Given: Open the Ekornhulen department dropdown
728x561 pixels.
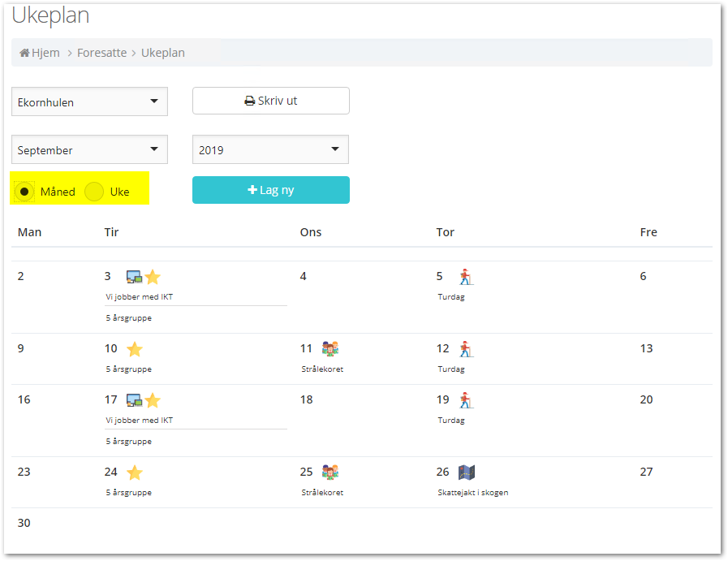Looking at the screenshot, I should pyautogui.click(x=89, y=102).
